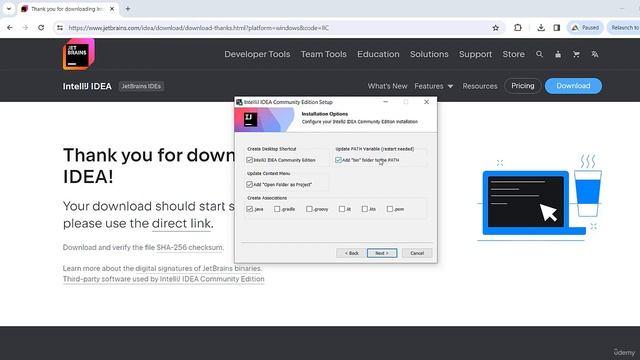Image resolution: width=640 pixels, height=360 pixels.
Task: Enable the .pom association checkbox
Action: pos(390,209)
